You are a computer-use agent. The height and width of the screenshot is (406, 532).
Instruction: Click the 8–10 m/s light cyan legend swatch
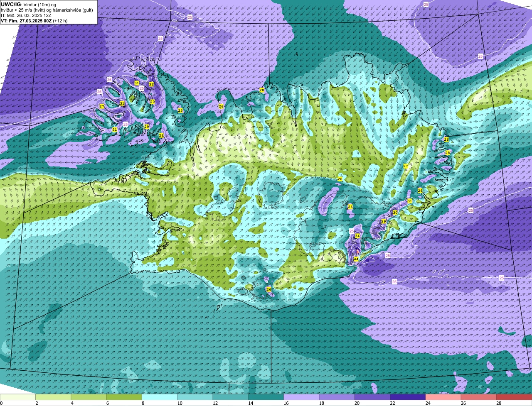pos(160,397)
